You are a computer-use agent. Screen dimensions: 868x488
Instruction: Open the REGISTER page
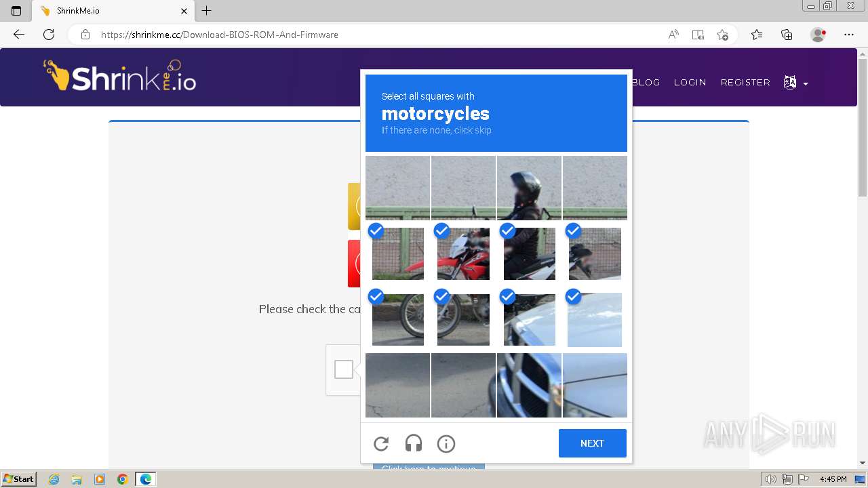pos(745,82)
